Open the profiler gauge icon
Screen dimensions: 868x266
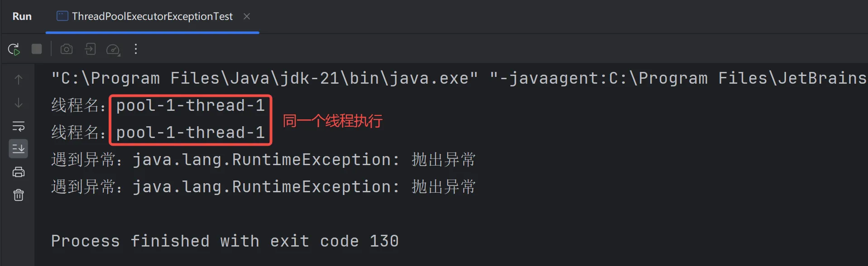point(113,49)
